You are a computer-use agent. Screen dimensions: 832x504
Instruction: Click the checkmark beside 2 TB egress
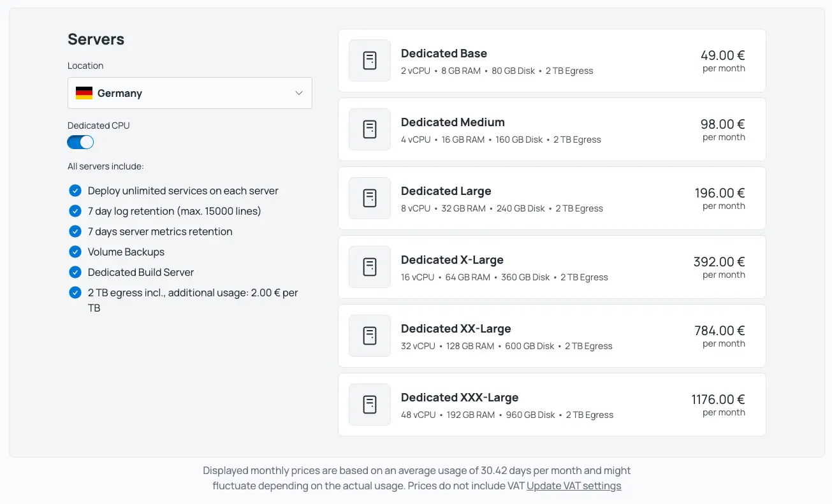click(x=75, y=292)
